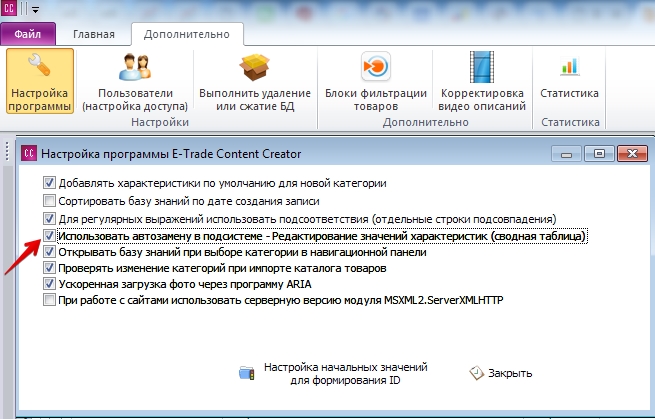Image resolution: width=655 pixels, height=419 pixels.
Task: Toggle Открывать базу знаний при выборе checkbox
Action: pyautogui.click(x=49, y=251)
